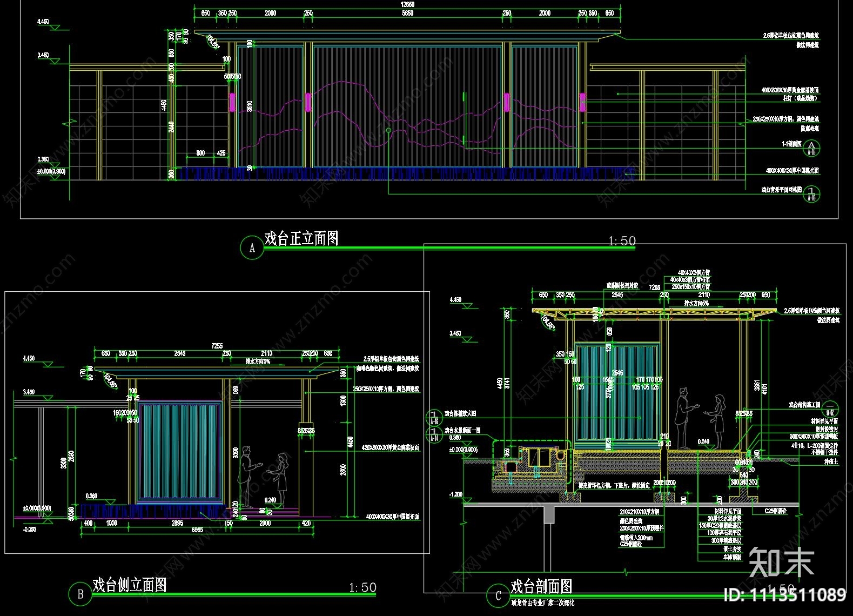Click the 戏台侧立面图 drawing title

(x=130, y=585)
